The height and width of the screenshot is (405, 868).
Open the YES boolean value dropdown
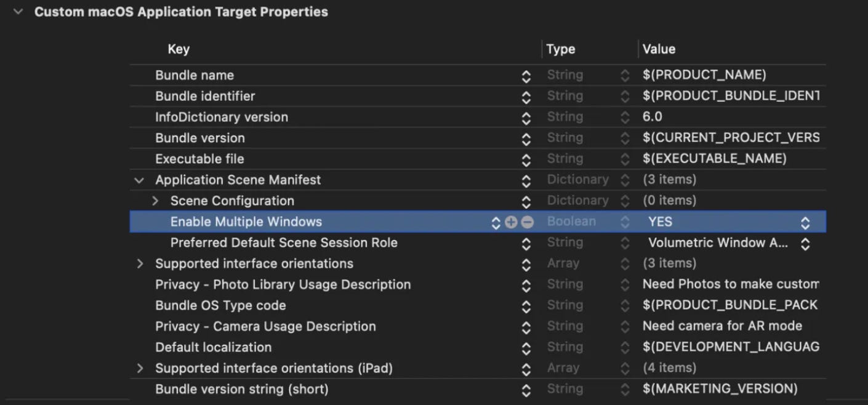pyautogui.click(x=805, y=222)
